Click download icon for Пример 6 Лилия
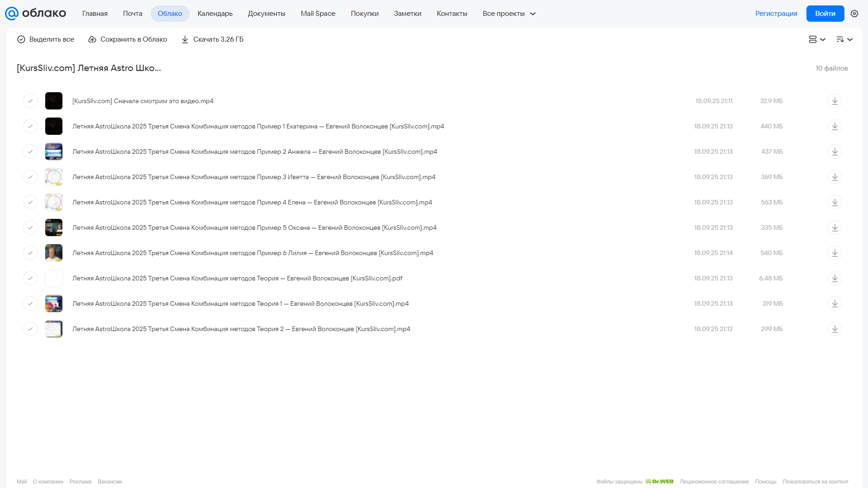This screenshot has height=488, width=868. [835, 253]
